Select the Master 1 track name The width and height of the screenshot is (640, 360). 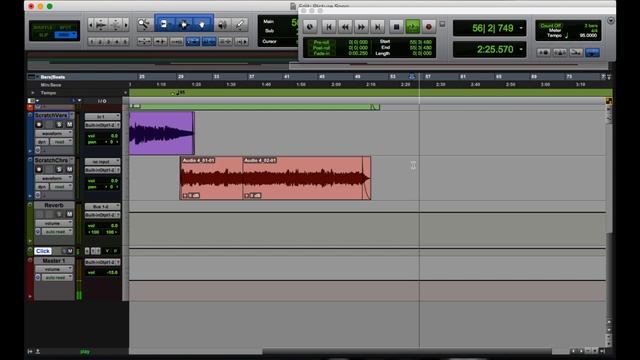coord(54,260)
